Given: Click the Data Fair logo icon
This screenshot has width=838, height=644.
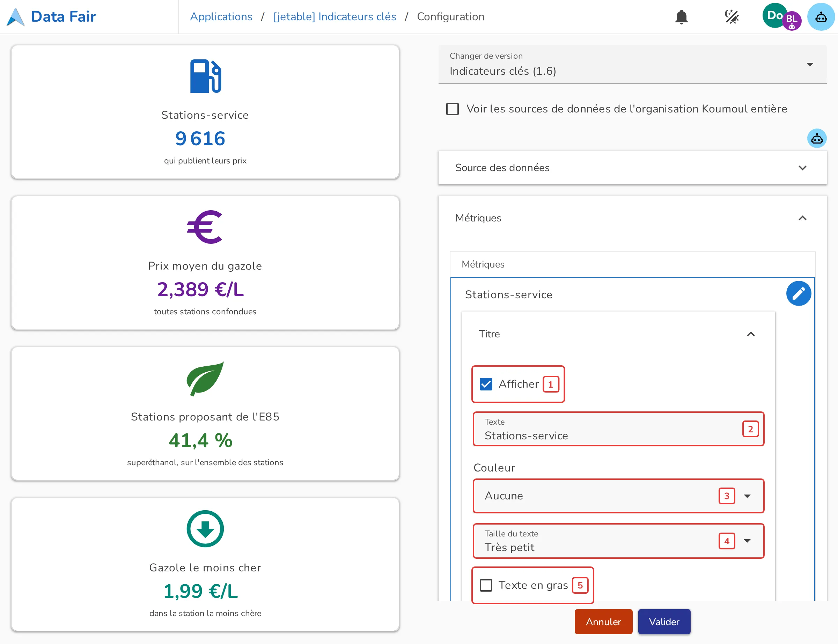Looking at the screenshot, I should click(16, 17).
